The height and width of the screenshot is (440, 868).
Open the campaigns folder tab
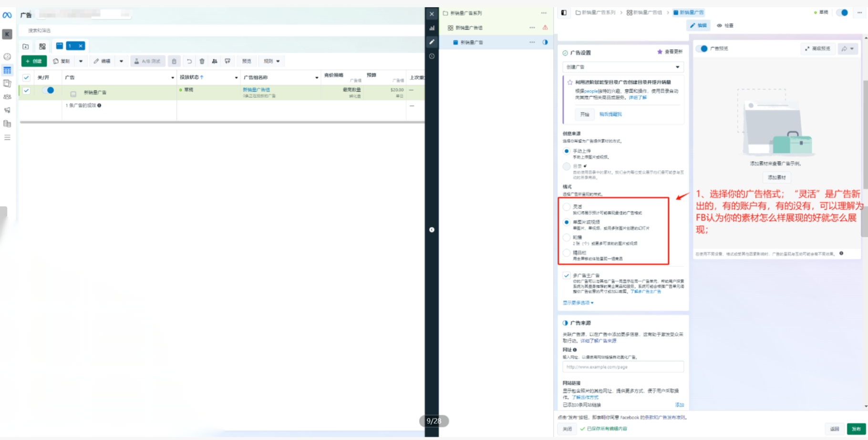point(26,46)
